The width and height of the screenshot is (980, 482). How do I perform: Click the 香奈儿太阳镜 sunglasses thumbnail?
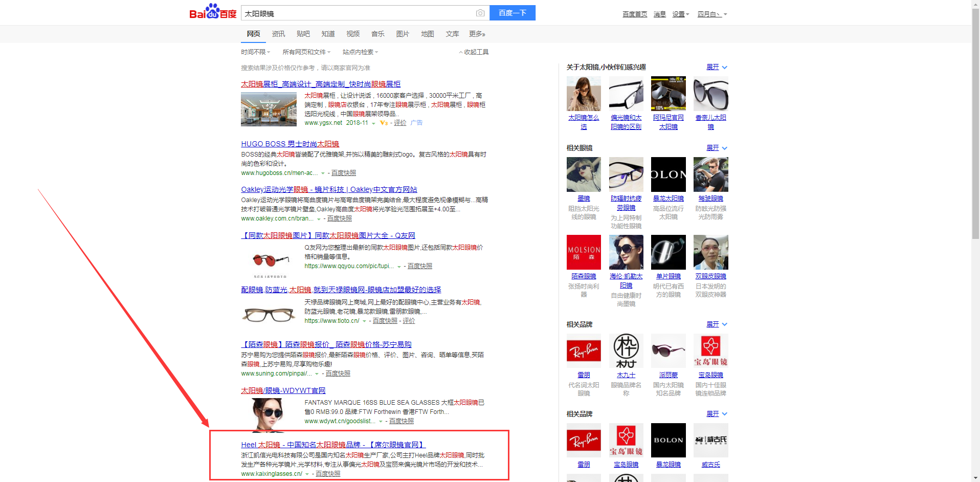point(710,94)
